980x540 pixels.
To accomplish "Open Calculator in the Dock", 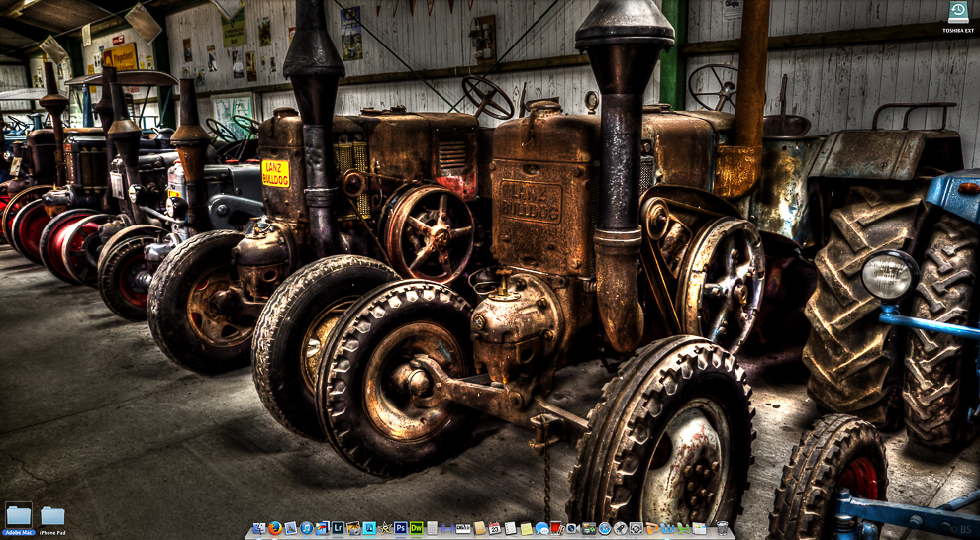I will pos(432,528).
